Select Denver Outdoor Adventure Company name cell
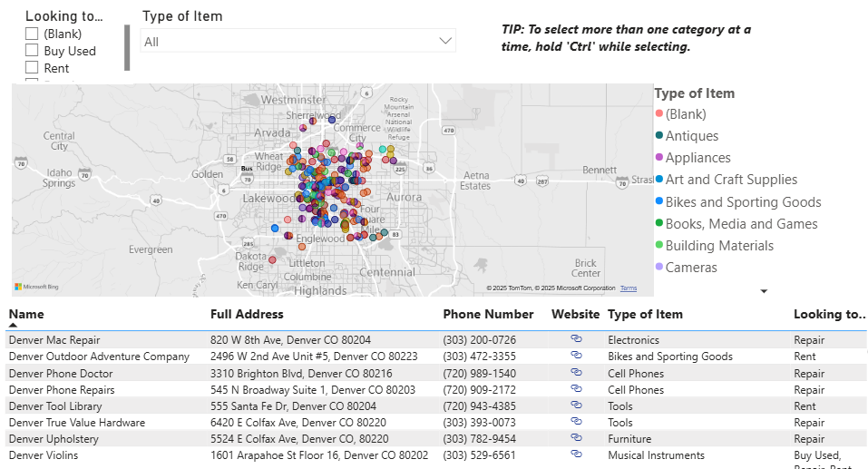The width and height of the screenshot is (868, 469). (99, 357)
